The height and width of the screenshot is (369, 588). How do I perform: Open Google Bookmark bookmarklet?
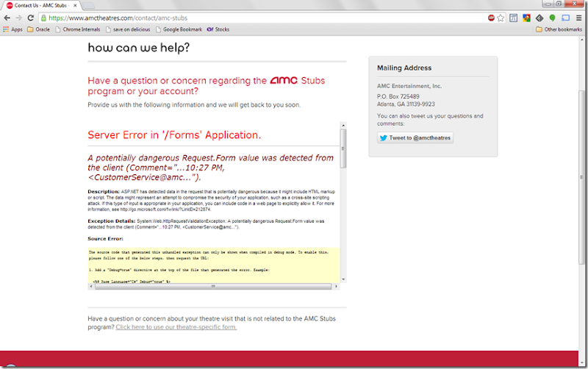pos(179,29)
